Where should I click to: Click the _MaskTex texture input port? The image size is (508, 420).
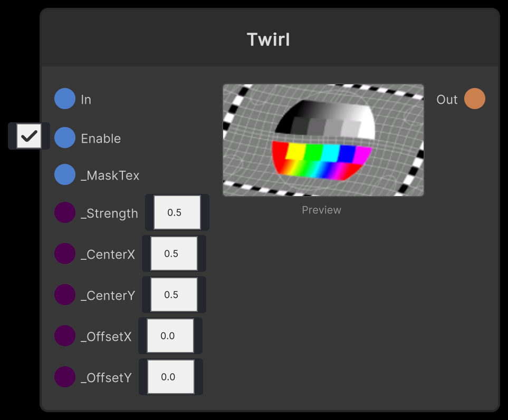[x=64, y=174]
